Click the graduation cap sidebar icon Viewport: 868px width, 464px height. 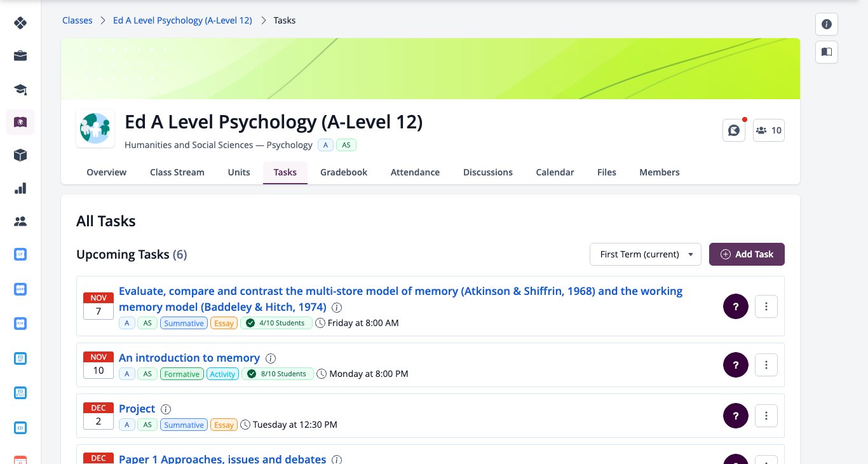pos(20,89)
